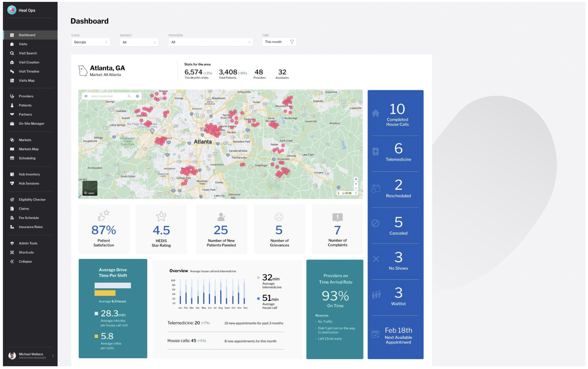Click the Eligibility Checker icon
This screenshot has height=369, width=588.
tap(12, 200)
